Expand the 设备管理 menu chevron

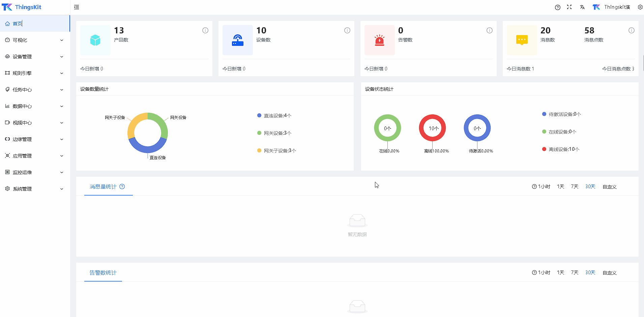point(62,57)
